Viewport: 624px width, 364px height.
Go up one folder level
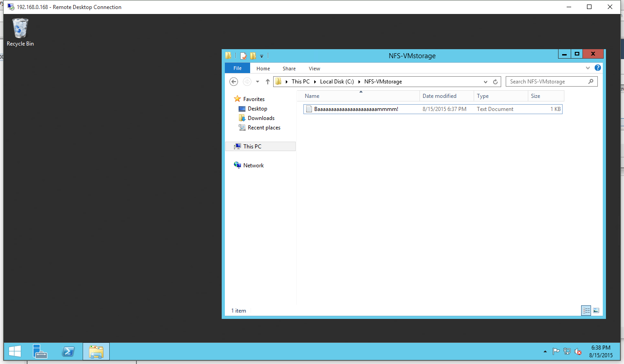click(x=267, y=82)
